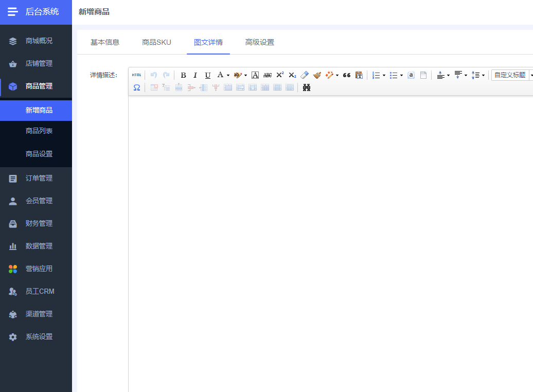Image resolution: width=533 pixels, height=392 pixels.
Task: Click the space-after-paragraph icon
Action: coord(458,75)
